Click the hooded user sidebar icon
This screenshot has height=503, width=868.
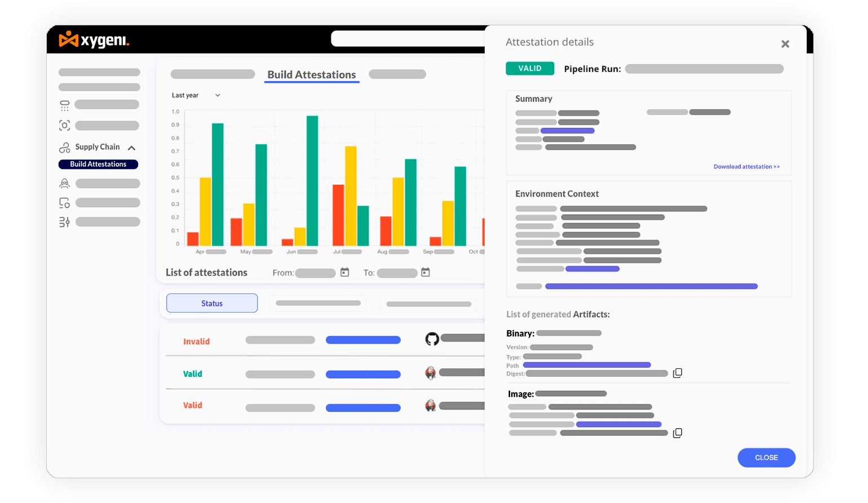(64, 184)
